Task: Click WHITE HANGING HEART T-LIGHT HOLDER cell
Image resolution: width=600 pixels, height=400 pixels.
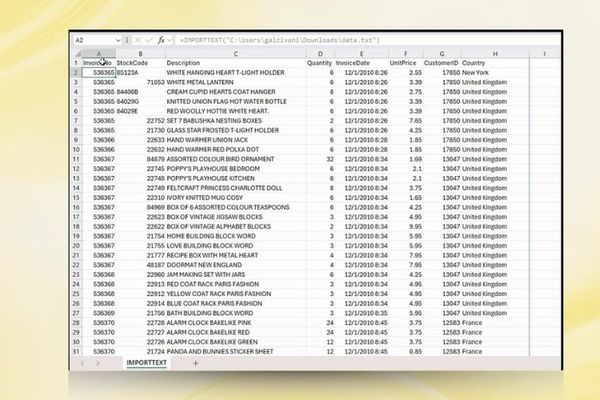Action: (x=236, y=72)
